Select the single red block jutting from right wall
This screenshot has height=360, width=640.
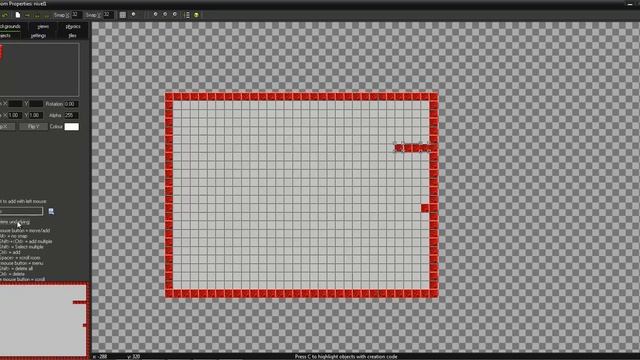425,208
